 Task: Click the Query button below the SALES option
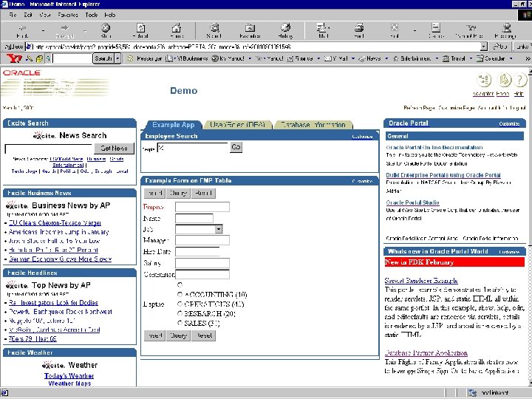178,335
